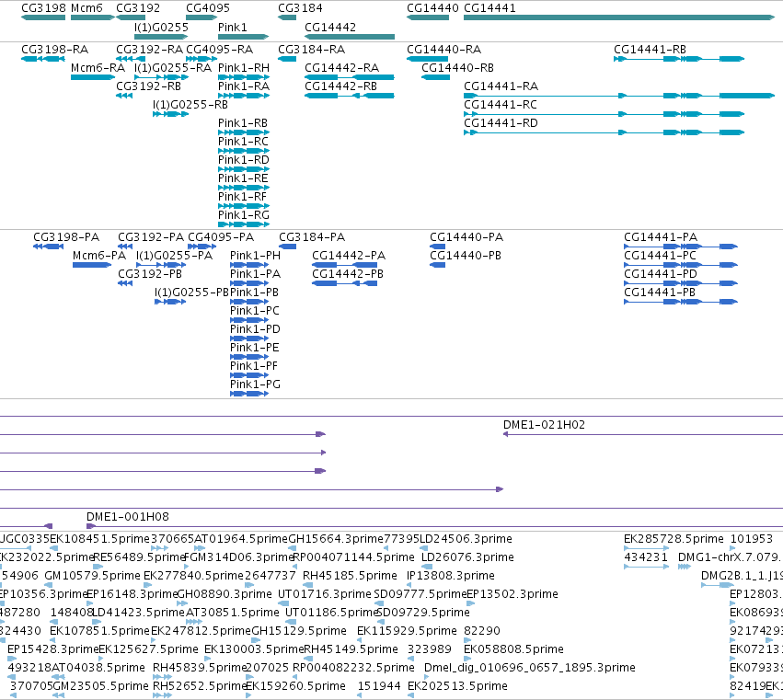Click the CG14441-PA protein label
The height and width of the screenshot is (700, 783).
pos(661,236)
